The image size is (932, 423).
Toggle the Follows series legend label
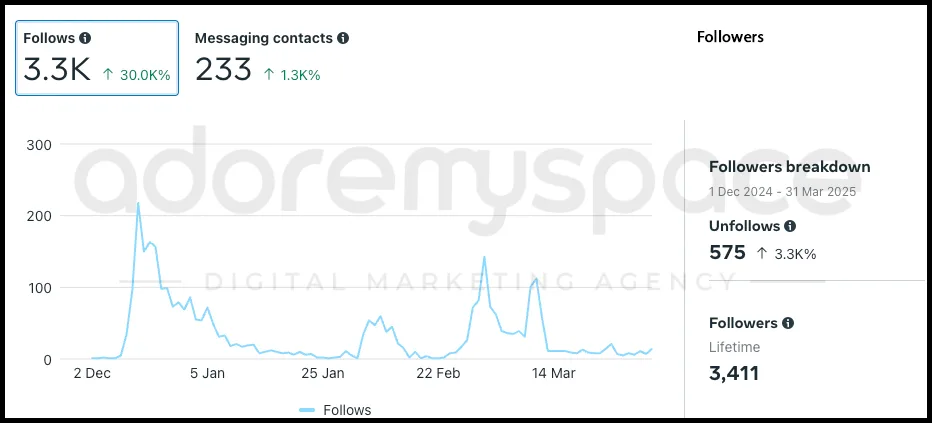click(x=347, y=410)
